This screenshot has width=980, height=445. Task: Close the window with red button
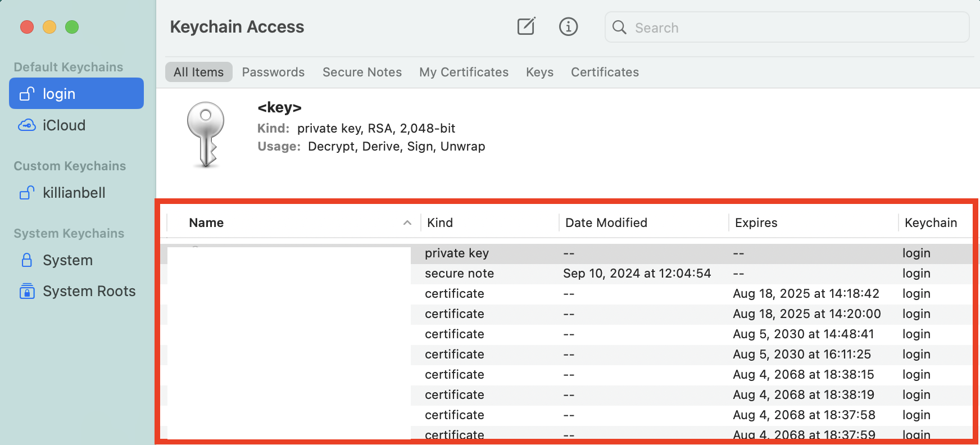[27, 27]
